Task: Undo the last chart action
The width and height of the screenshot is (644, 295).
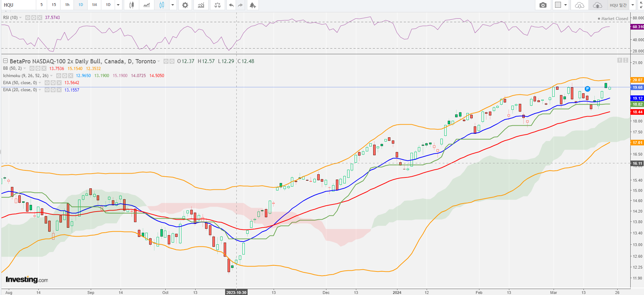Action: tap(231, 5)
